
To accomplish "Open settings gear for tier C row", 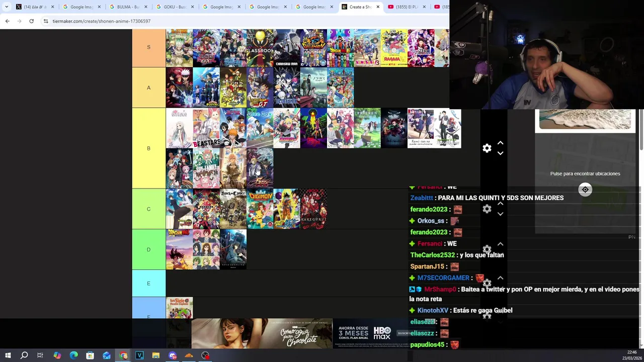I will coord(487,209).
